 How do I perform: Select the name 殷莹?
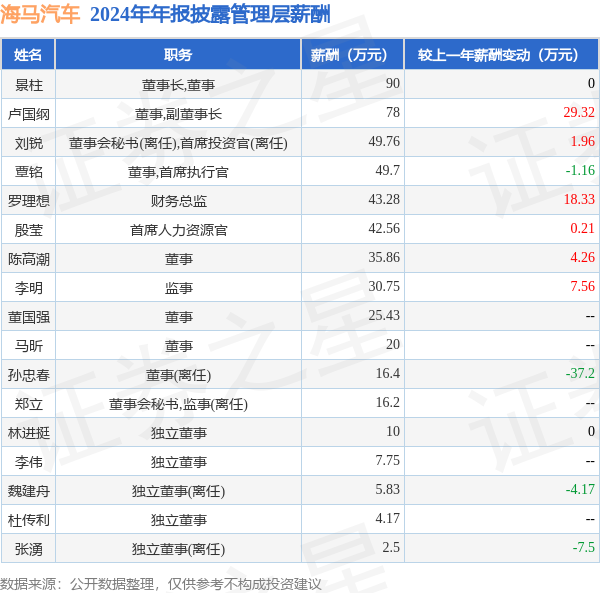point(29,230)
